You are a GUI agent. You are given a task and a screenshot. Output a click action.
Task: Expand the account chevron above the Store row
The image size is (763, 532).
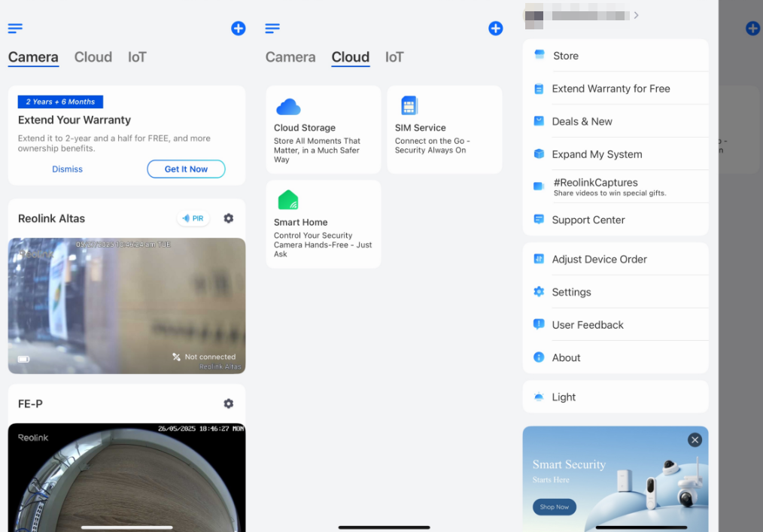coord(636,15)
